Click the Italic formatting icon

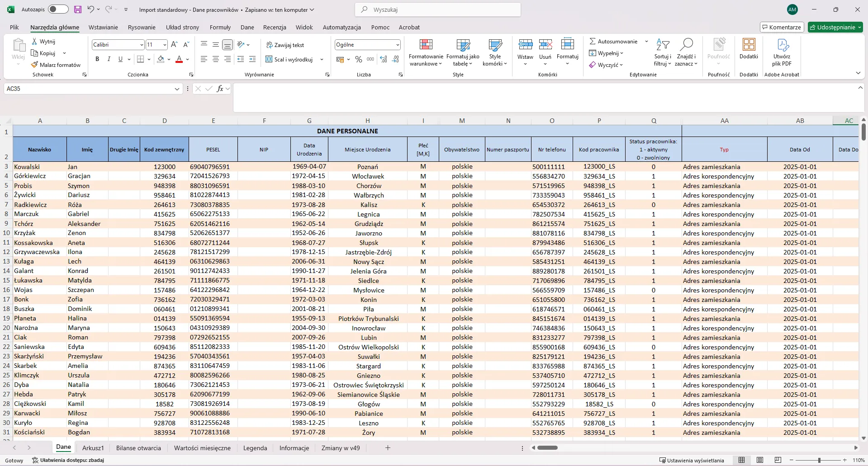pyautogui.click(x=109, y=59)
